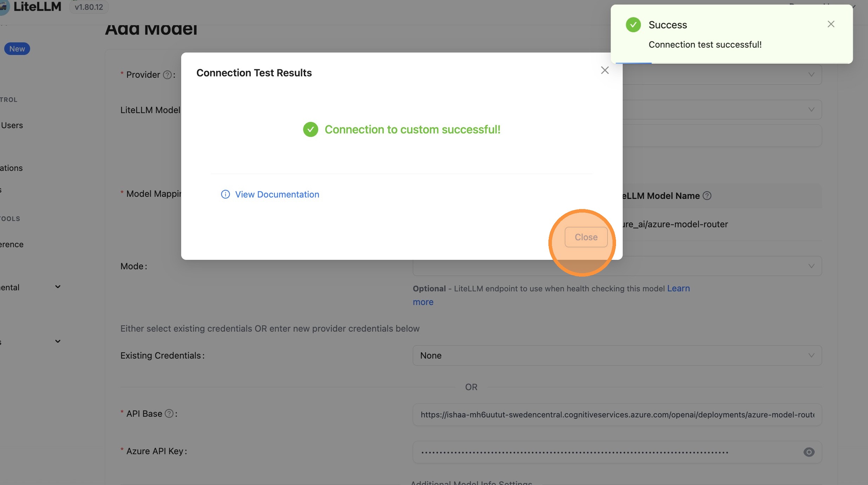The height and width of the screenshot is (485, 868).
Task: Click the green success checkmark in dialog
Action: (310, 130)
